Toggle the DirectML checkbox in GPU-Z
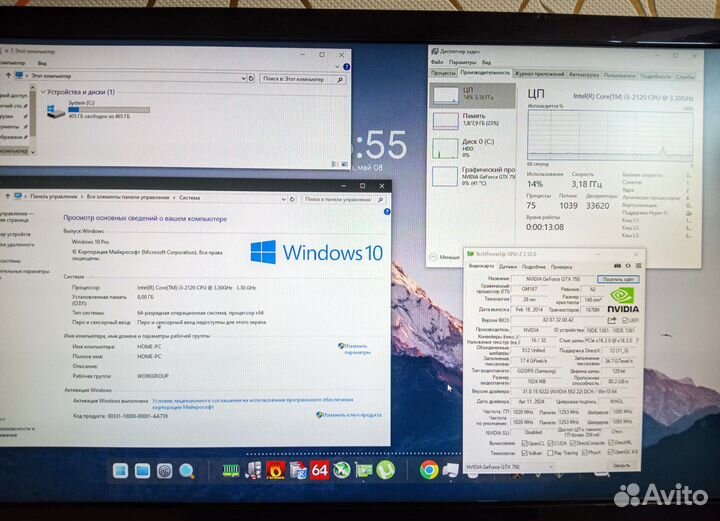Image resolution: width=720 pixels, height=521 pixels. [611, 443]
